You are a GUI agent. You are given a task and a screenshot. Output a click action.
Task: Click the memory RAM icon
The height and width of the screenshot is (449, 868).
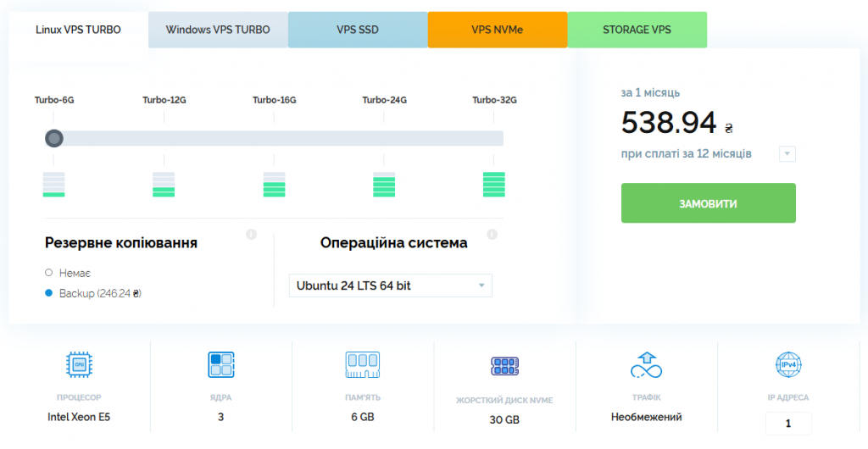tap(363, 365)
